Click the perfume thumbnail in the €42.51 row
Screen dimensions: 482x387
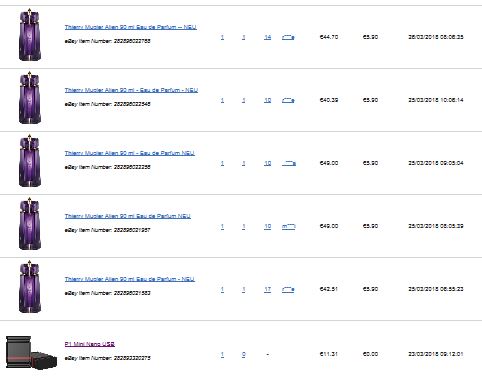tap(30, 287)
